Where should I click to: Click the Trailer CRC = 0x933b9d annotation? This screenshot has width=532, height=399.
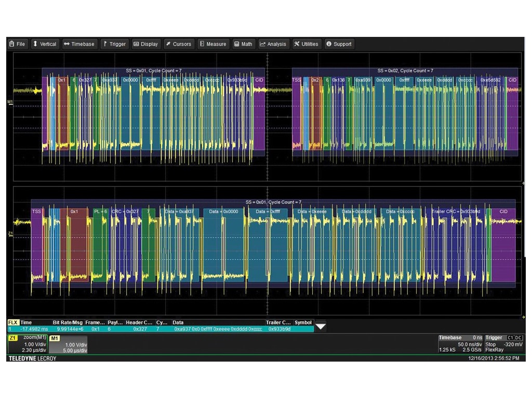[x=457, y=211]
